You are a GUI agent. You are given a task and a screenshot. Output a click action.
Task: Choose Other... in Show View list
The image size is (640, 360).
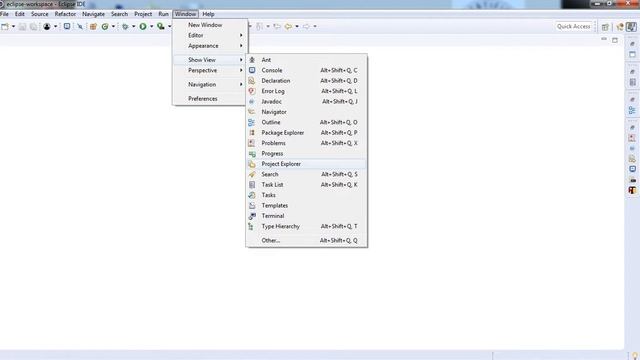pyautogui.click(x=306, y=240)
